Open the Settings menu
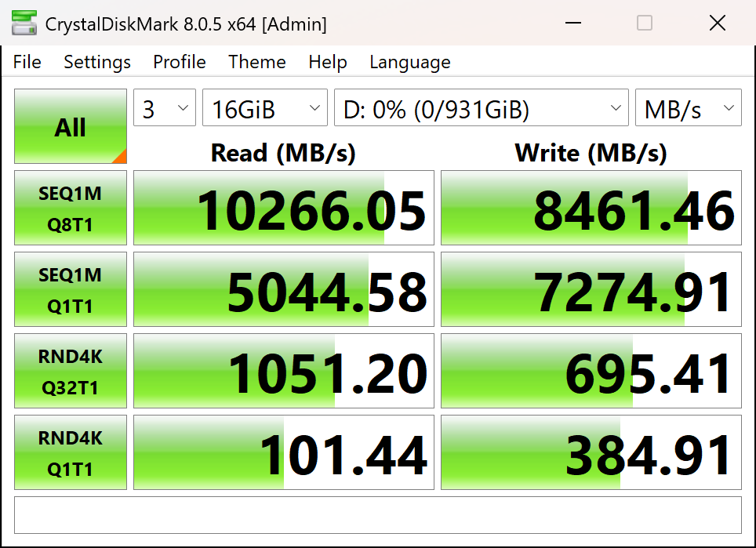 97,62
